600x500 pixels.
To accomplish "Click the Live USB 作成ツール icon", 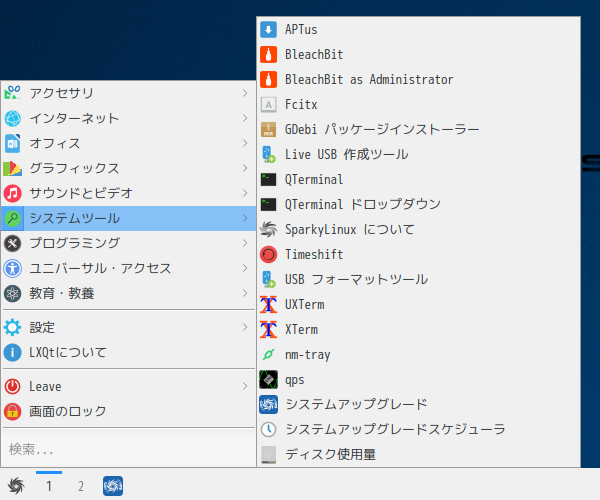I will click(268, 155).
